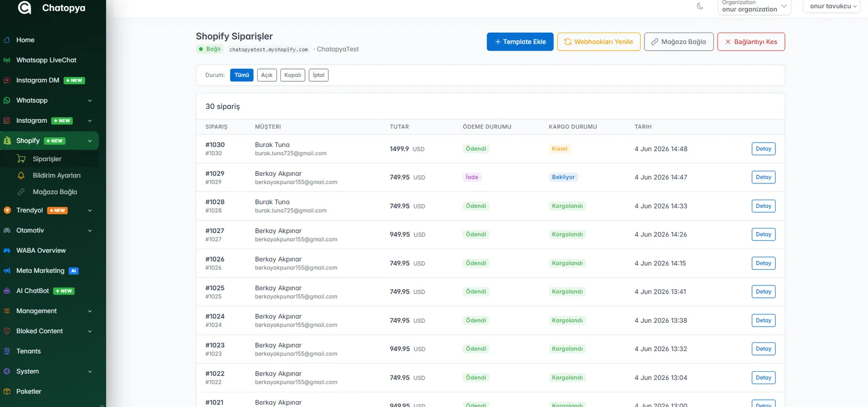The image size is (868, 407).
Task: Click the Paketler box icon
Action: coord(7,391)
